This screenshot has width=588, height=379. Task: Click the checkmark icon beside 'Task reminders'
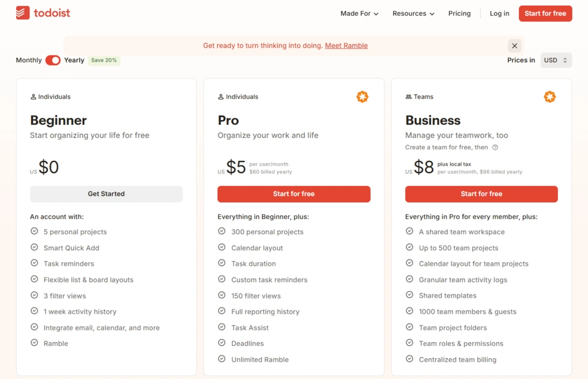(x=34, y=263)
